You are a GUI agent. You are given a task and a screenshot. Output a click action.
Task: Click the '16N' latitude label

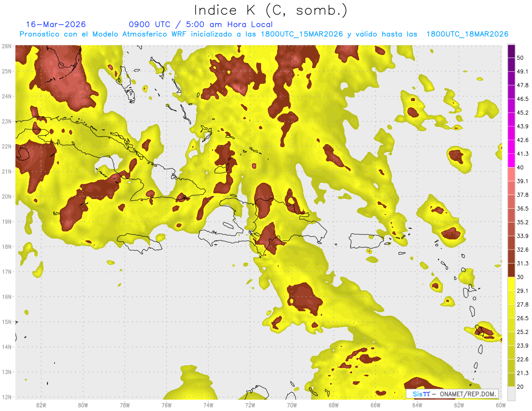[x=7, y=297]
